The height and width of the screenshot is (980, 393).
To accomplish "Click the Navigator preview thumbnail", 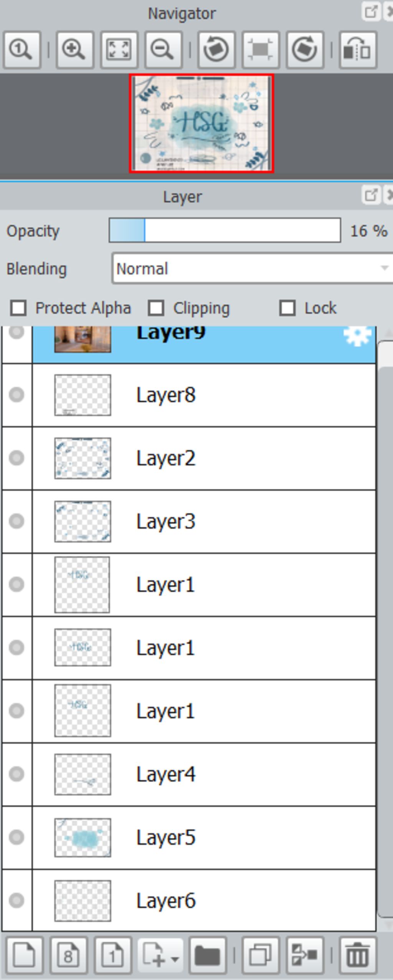I will 201,124.
